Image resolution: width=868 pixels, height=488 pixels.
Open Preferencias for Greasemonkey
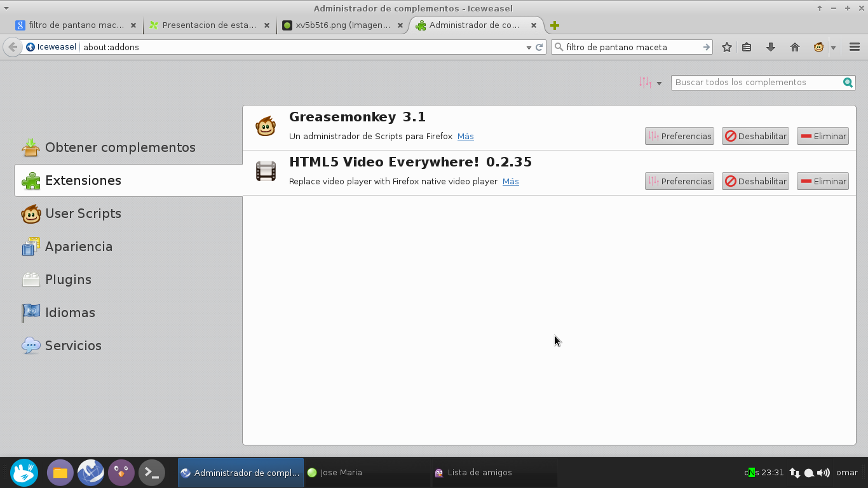[x=679, y=136]
